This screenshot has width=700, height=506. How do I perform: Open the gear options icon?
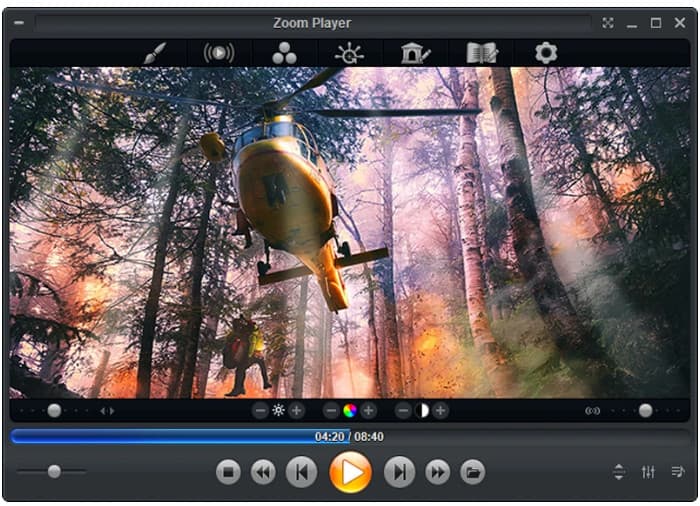point(546,53)
